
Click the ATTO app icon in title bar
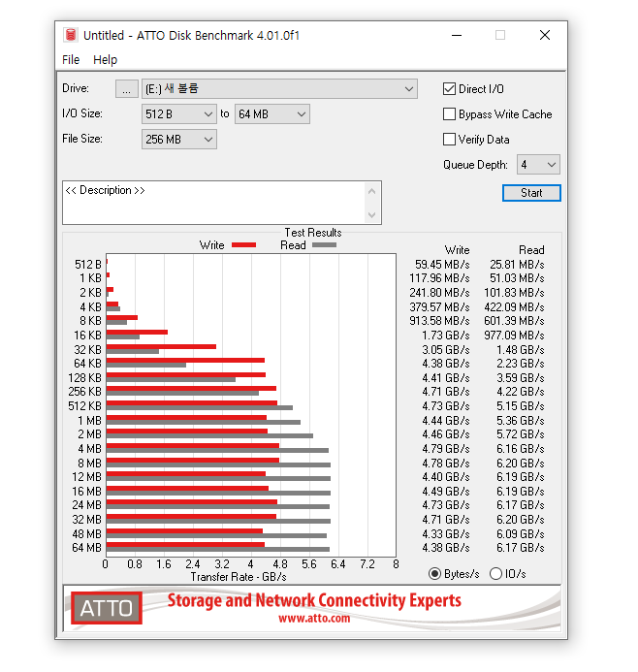tap(70, 35)
